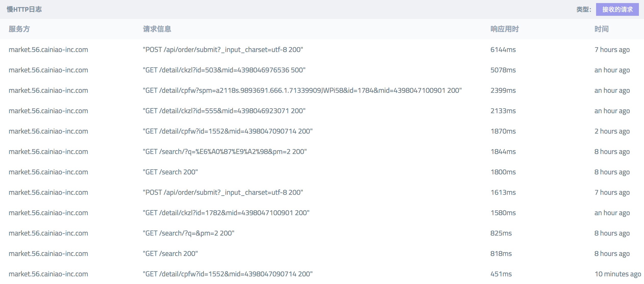This screenshot has height=284, width=644.
Task: Click the POST order/submit request taking 6144ms
Action: 223,49
